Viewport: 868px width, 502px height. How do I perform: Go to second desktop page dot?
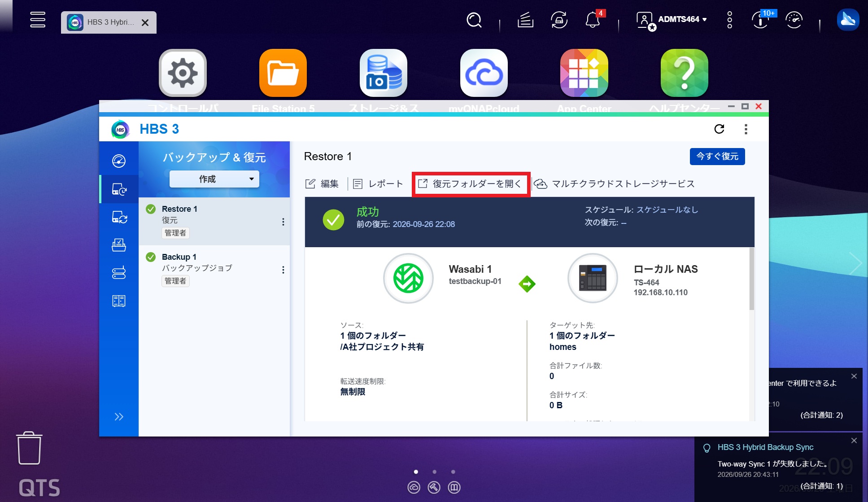tap(434, 471)
